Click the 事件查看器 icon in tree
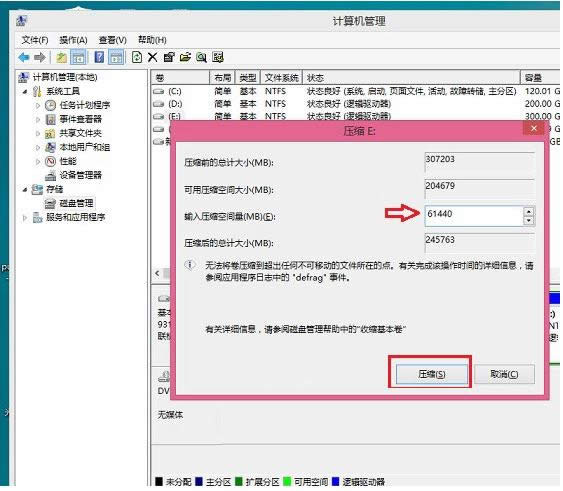The width and height of the screenshot is (563, 491). 51,119
